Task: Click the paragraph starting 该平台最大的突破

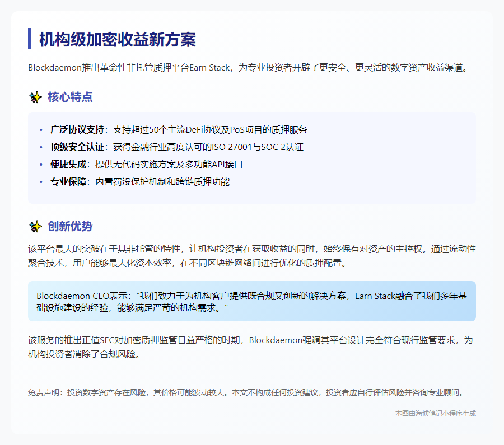Action: 252,256
